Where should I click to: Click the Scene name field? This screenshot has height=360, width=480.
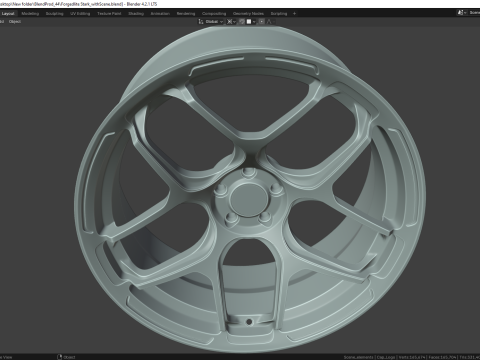474,13
